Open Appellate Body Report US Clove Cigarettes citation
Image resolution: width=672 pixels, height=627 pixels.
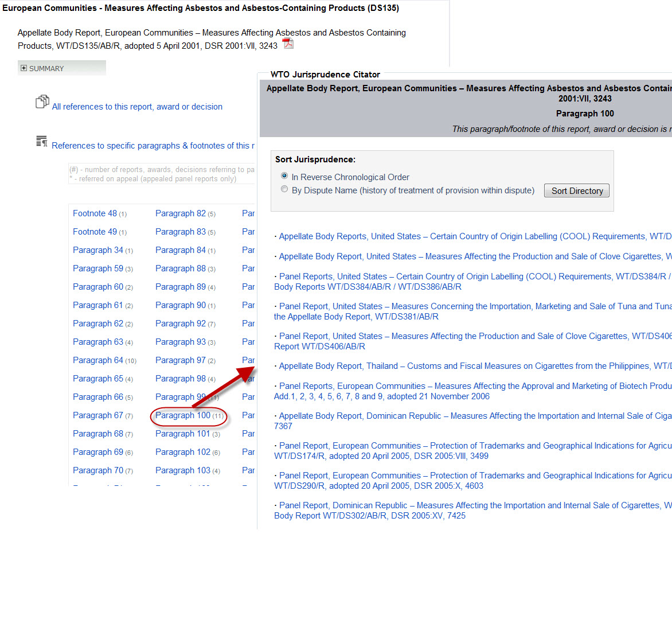click(475, 256)
